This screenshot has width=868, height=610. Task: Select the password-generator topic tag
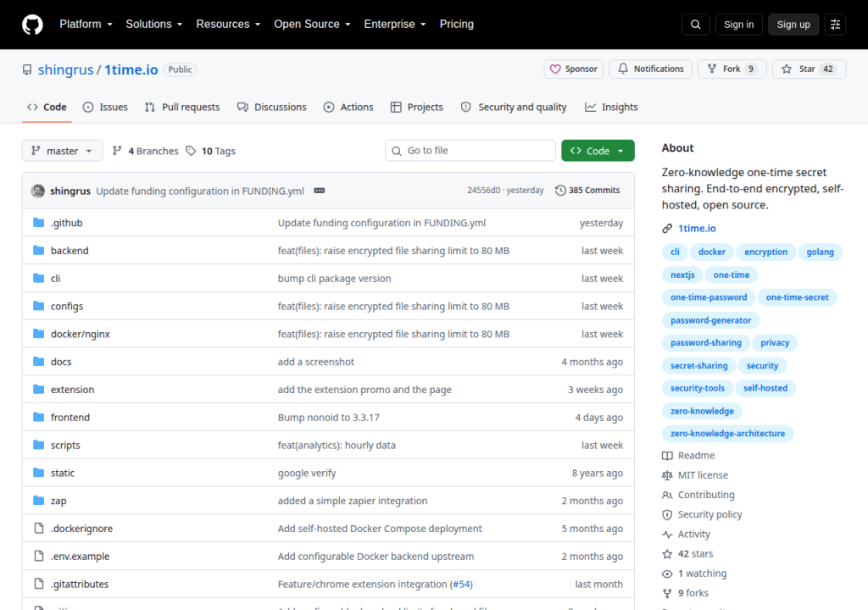click(711, 320)
